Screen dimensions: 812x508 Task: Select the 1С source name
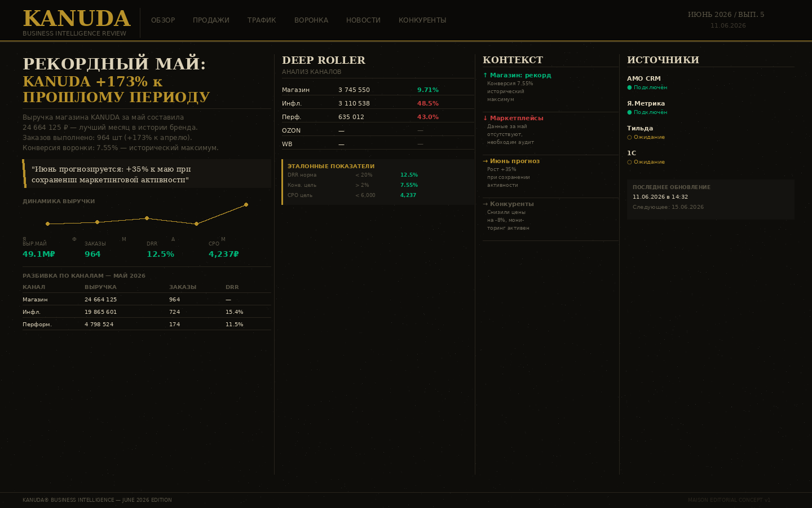[x=632, y=153]
